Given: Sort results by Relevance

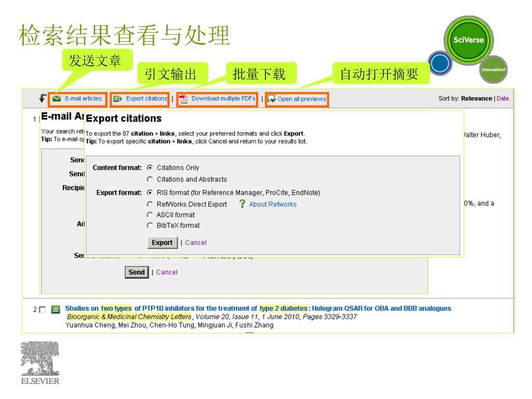Looking at the screenshot, I should pos(476,98).
